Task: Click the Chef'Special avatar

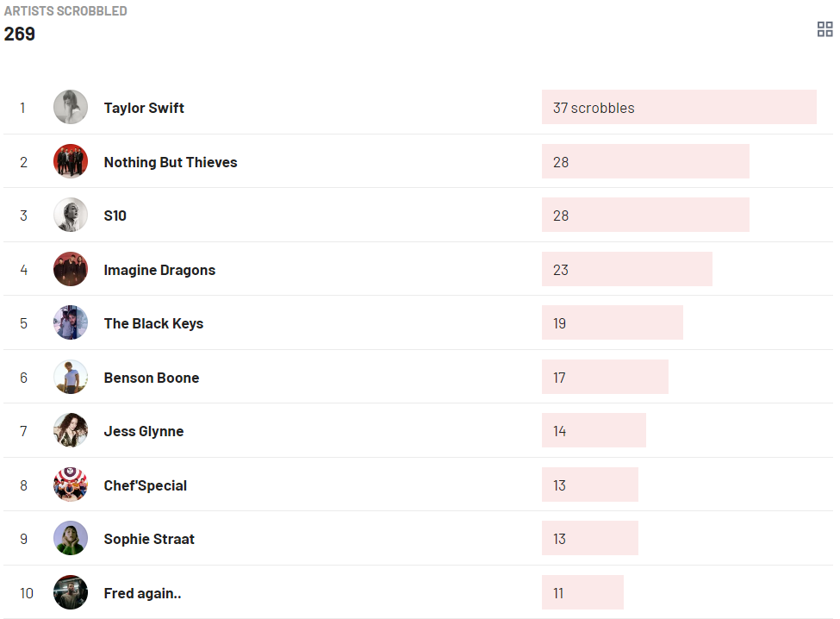Action: click(x=71, y=485)
